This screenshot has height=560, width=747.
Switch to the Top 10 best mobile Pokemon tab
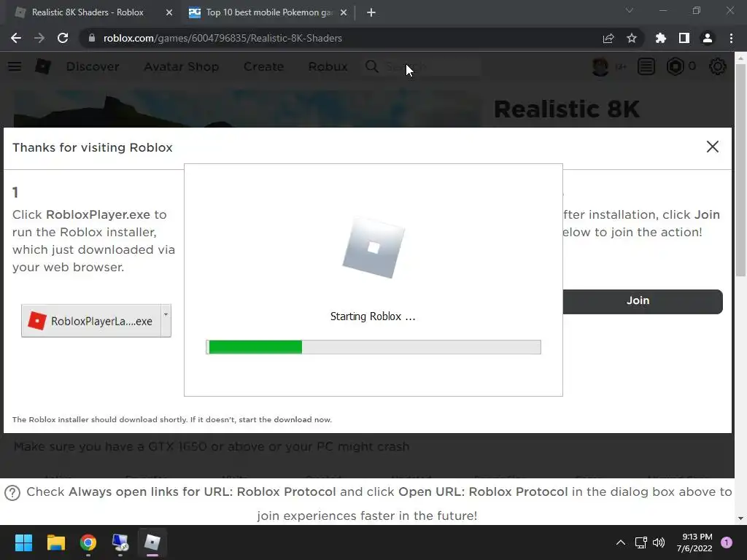[x=268, y=12]
